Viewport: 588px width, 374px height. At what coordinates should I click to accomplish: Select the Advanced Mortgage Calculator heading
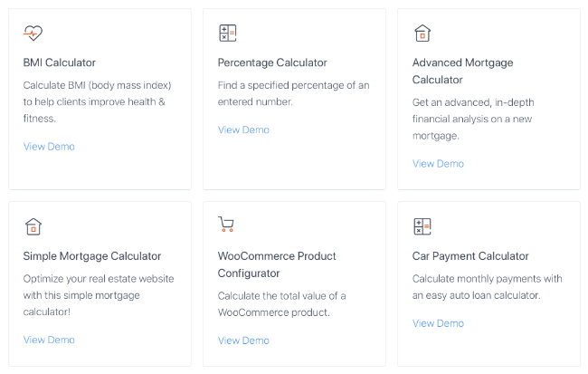coord(463,71)
